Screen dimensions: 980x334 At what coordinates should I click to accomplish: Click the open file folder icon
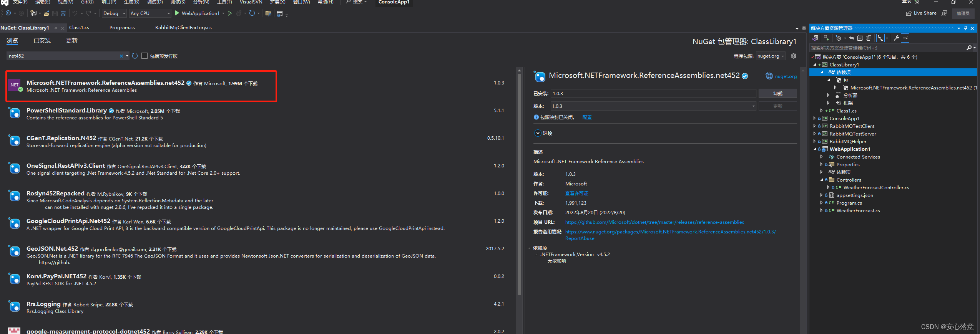pos(46,13)
